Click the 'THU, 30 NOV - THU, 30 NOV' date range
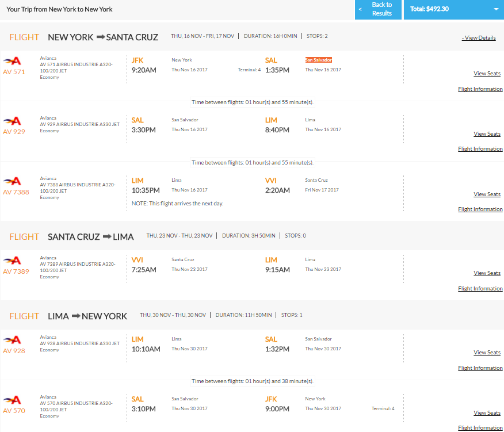The image size is (504, 432). 173,315
